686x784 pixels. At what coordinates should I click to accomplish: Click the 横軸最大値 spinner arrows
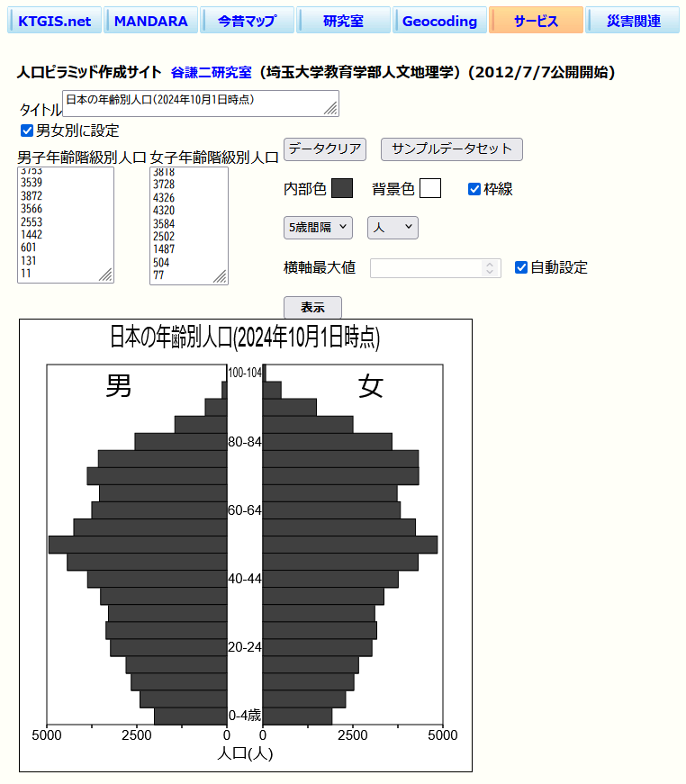tap(490, 268)
